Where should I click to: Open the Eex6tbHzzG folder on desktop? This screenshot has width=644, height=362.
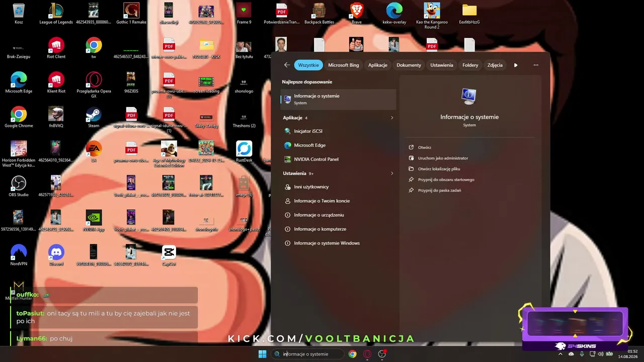coord(469,14)
